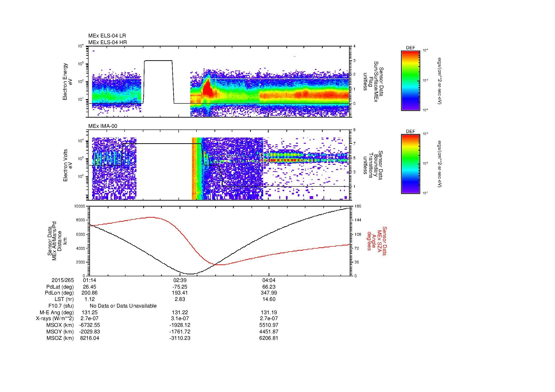The width and height of the screenshot is (555, 392).
Task: Click the 'MSOZ (km)' row label
Action: point(60,338)
